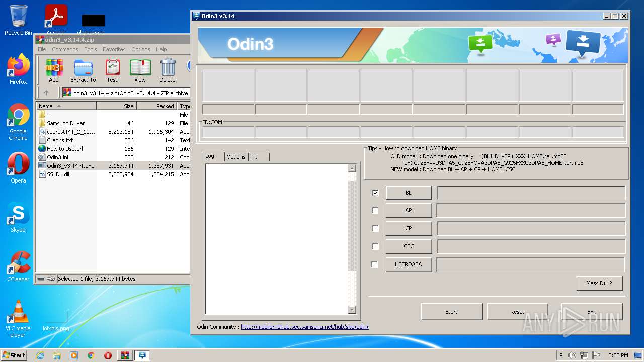Click the up-one-level arrow in WinRAR
The height and width of the screenshot is (362, 644).
pyautogui.click(x=46, y=93)
